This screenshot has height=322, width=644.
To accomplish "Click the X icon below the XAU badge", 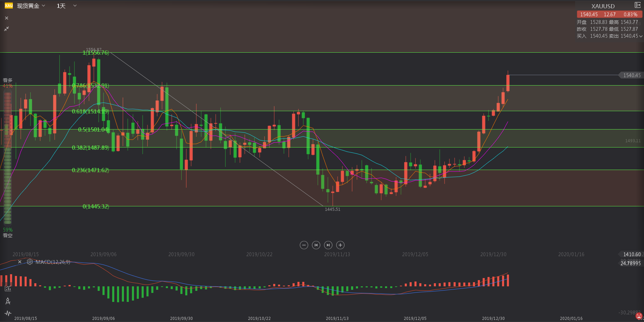I will (7, 18).
